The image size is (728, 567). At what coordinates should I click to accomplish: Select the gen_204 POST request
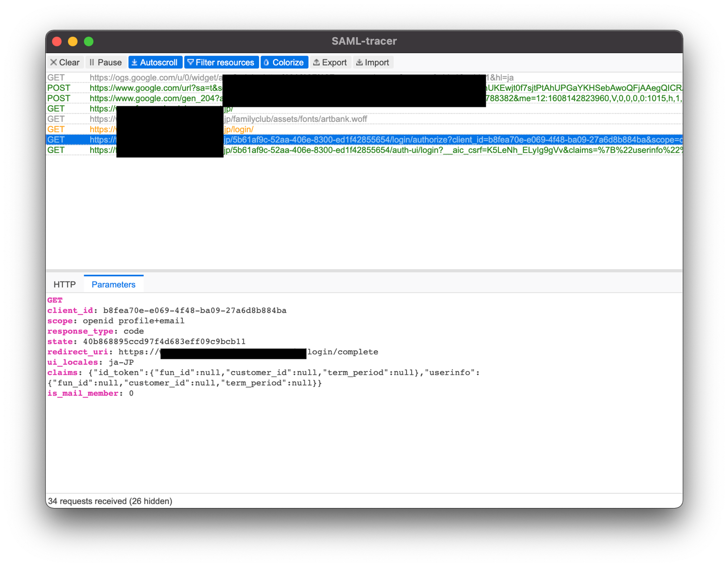point(364,98)
